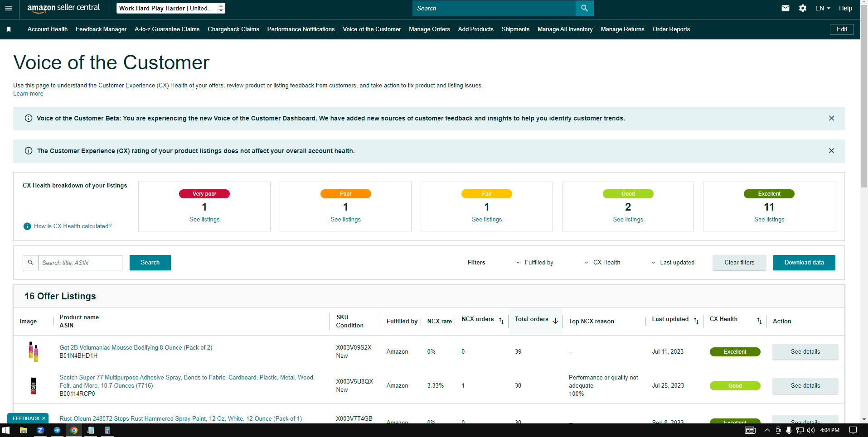The image size is (868, 437).
Task: Focus the Search title, ASIN field
Action: tap(80, 263)
